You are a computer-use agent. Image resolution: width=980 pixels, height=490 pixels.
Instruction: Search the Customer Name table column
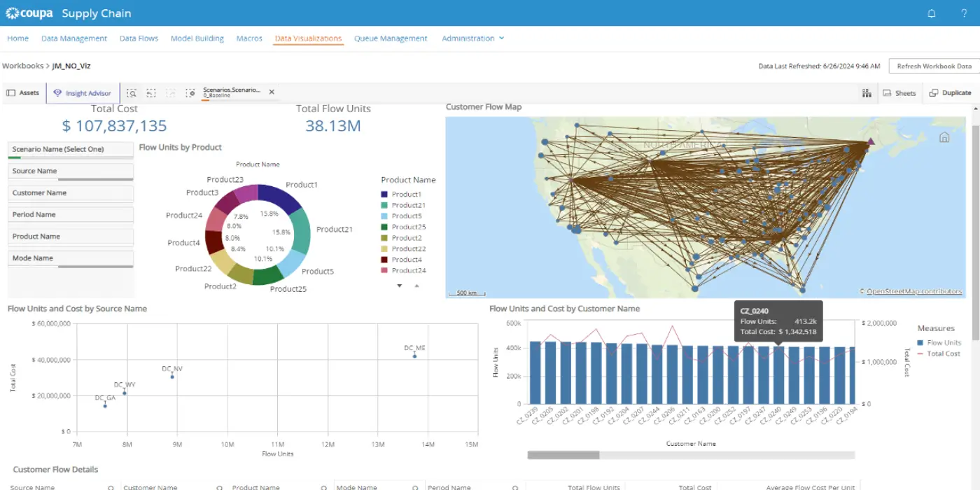(220, 487)
